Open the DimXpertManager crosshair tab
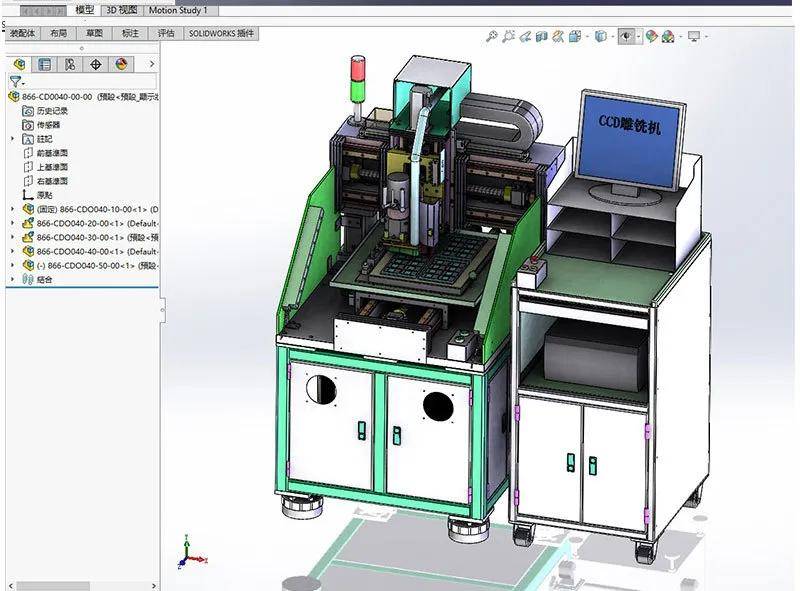The image size is (800, 591). pos(95,64)
